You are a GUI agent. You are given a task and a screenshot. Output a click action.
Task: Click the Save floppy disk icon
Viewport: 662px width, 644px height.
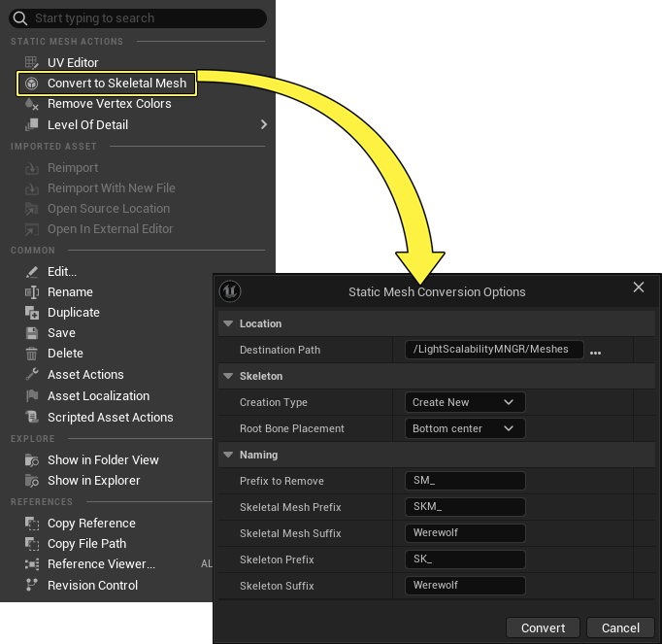point(32,333)
